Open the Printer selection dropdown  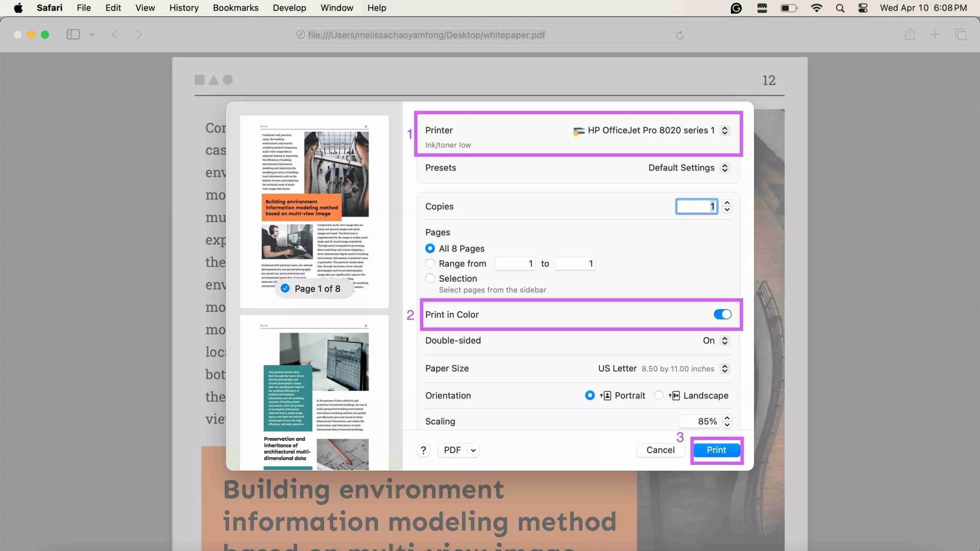coord(725,130)
